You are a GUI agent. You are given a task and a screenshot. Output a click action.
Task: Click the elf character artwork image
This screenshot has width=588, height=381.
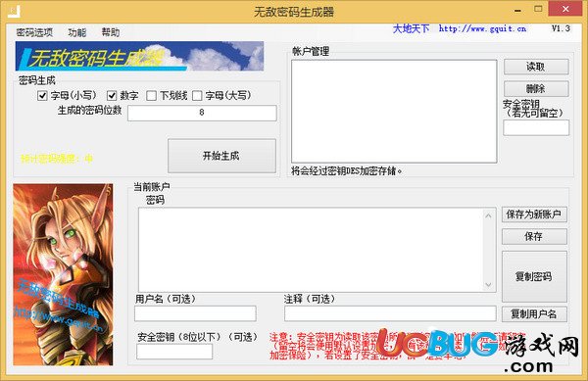click(63, 274)
